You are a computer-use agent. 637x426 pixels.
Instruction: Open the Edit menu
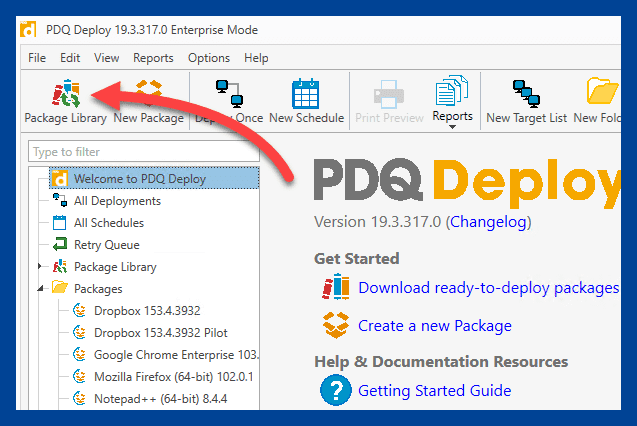[70, 58]
